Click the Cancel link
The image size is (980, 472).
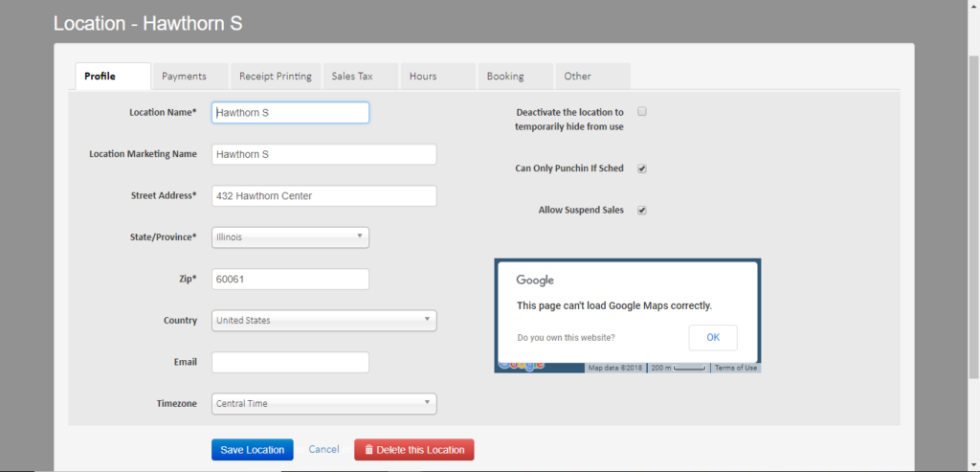[323, 450]
